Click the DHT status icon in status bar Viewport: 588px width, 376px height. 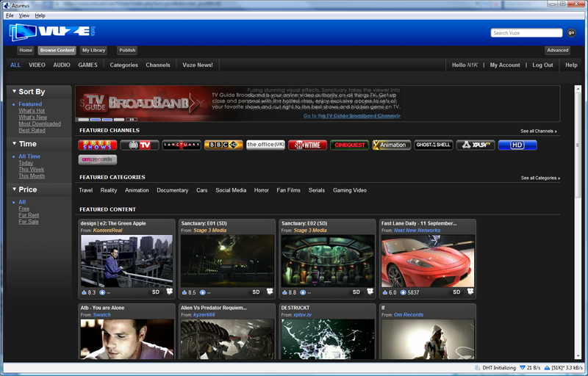pos(477,368)
